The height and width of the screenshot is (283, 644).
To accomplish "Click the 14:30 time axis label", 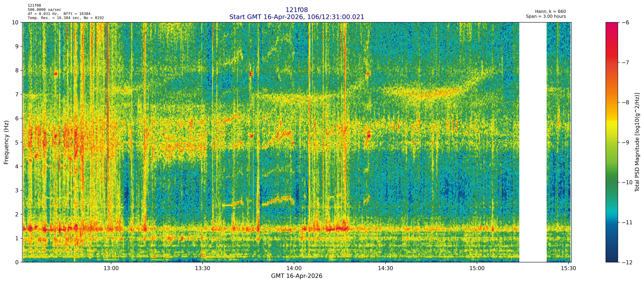I will 385,269.
